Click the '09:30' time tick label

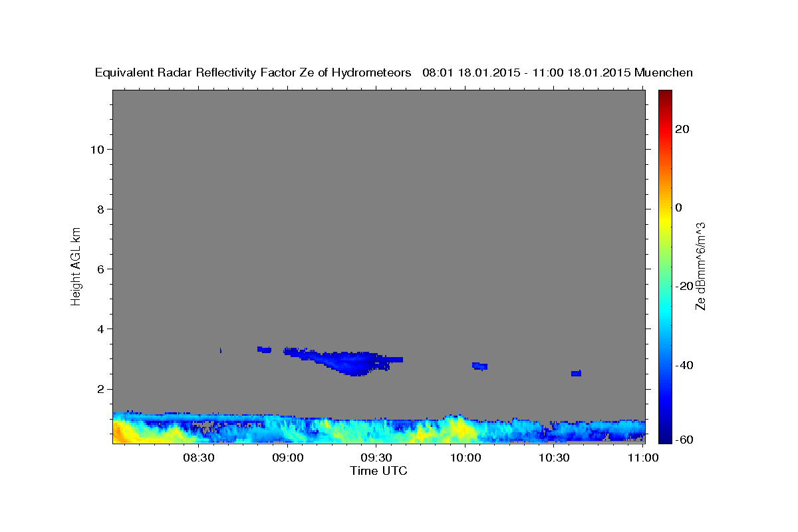(376, 458)
